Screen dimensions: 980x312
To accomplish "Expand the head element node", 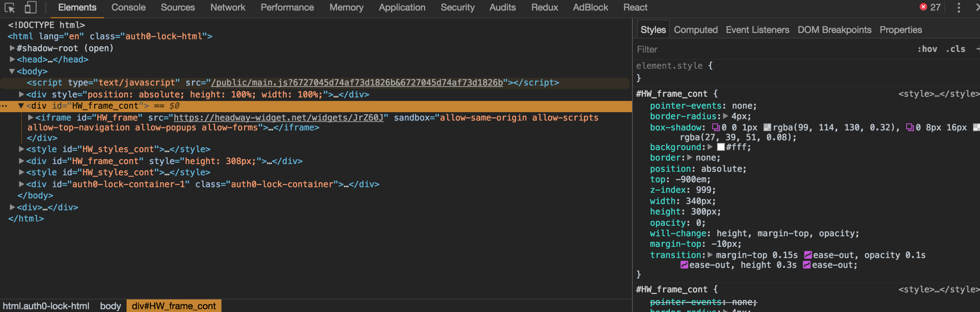I will (x=12, y=60).
